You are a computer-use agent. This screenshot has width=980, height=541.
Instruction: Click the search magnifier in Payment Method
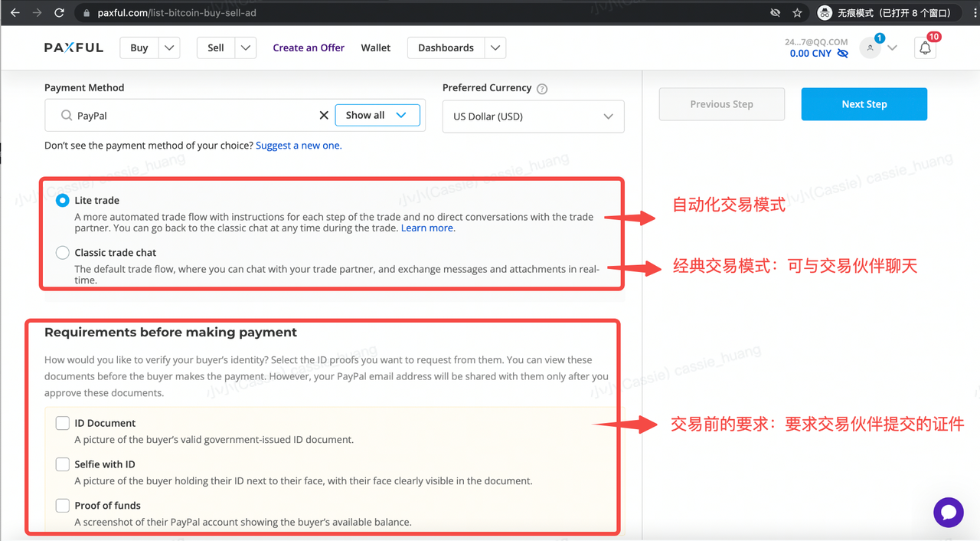pyautogui.click(x=67, y=116)
